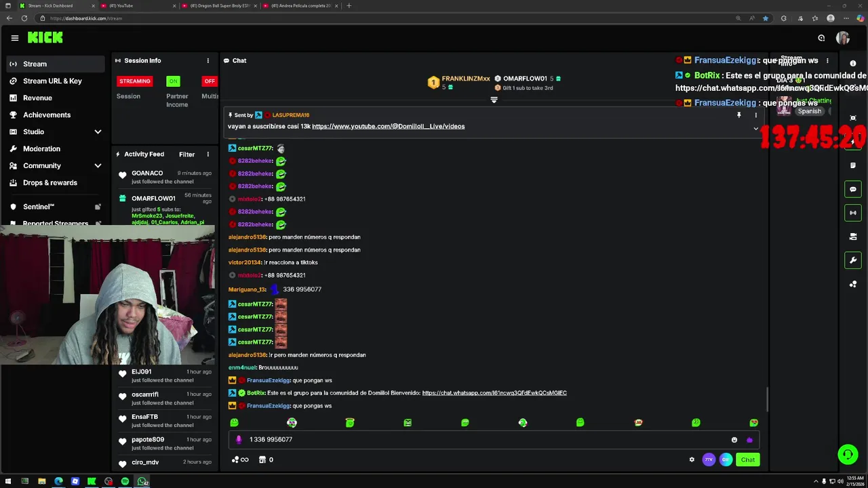This screenshot has width=868, height=488.
Task: Click Mariguano_13 username in chat
Action: click(248, 289)
